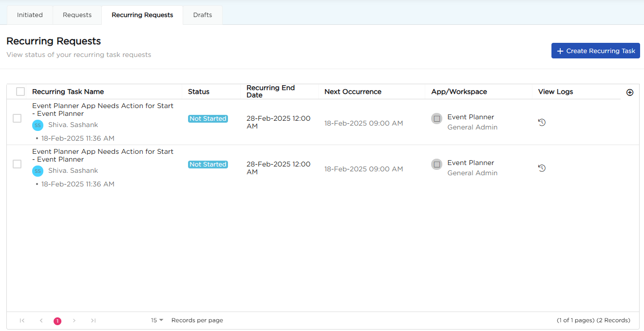The image size is (644, 331).
Task: Toggle the select-all header checkbox
Action: pos(20,92)
